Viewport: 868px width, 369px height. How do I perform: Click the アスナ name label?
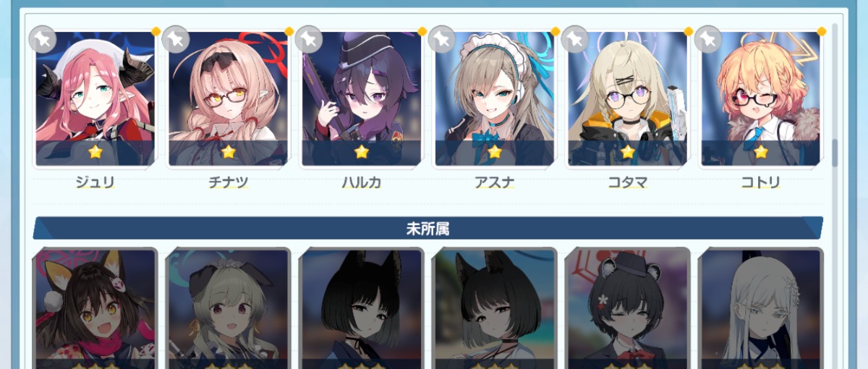[x=494, y=182]
